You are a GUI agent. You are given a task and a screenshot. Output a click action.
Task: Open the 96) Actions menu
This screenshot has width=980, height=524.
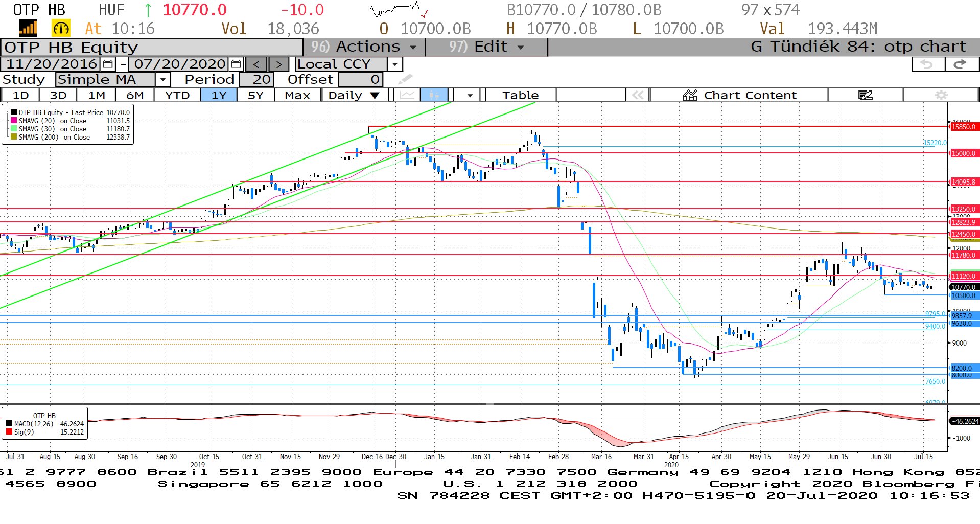pyautogui.click(x=364, y=47)
